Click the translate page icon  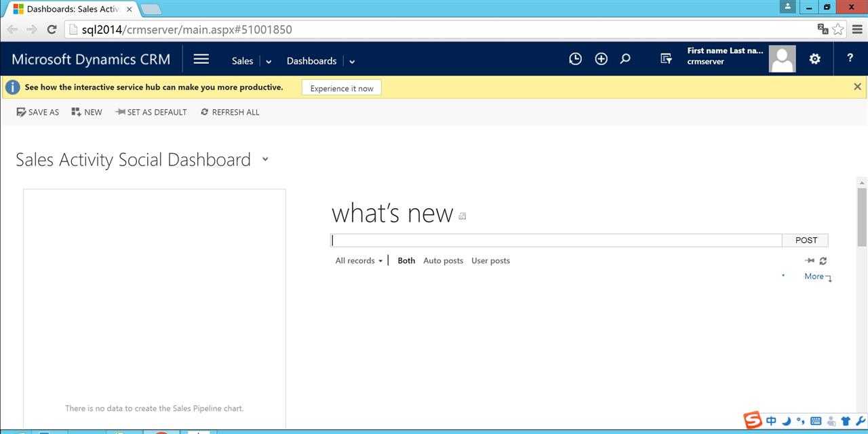click(823, 29)
